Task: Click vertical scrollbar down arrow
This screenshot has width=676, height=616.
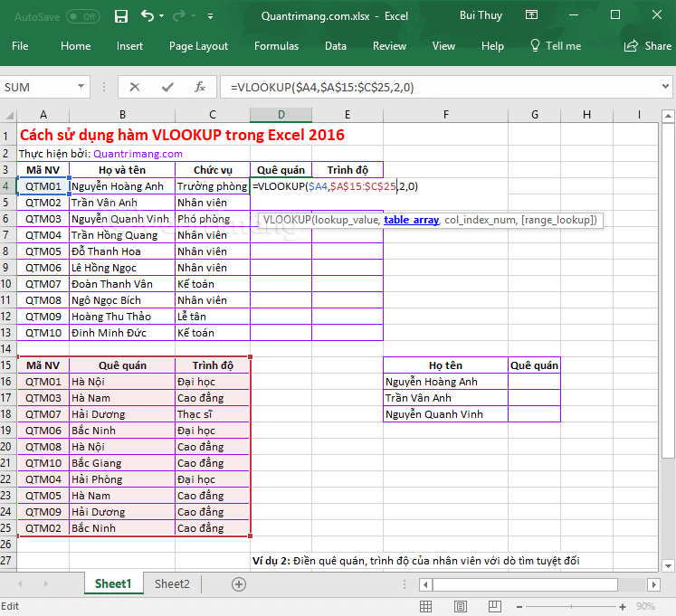Action: (668, 565)
